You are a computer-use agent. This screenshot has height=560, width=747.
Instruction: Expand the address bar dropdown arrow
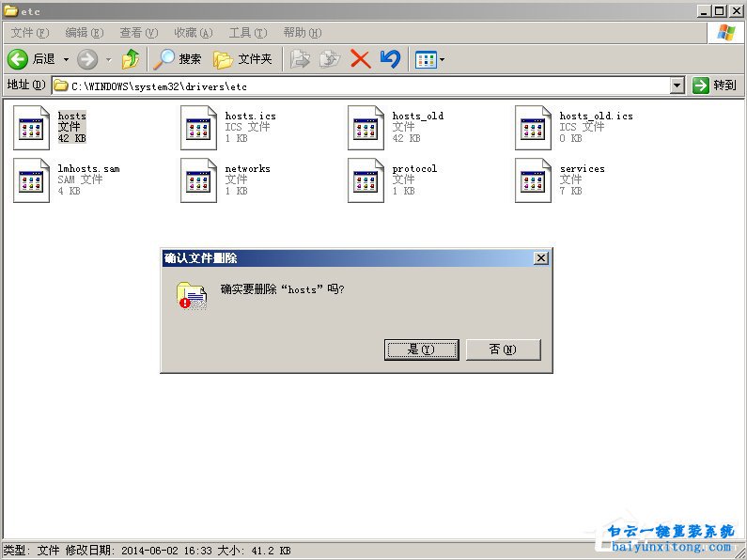(x=677, y=86)
